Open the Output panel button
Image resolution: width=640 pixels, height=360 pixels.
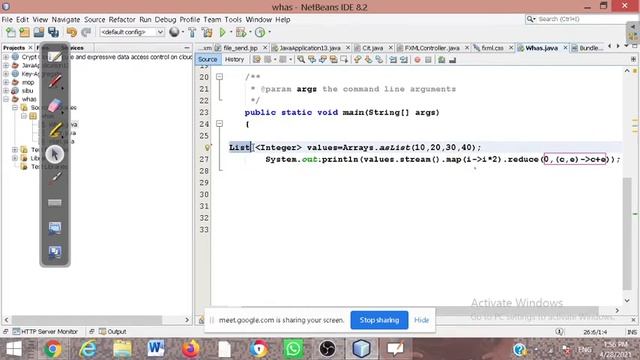113,331
